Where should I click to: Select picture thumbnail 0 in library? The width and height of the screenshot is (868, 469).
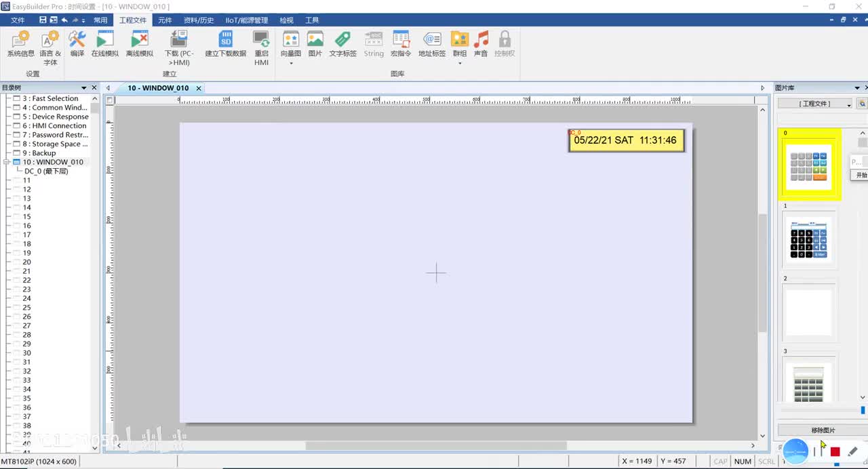coord(809,165)
